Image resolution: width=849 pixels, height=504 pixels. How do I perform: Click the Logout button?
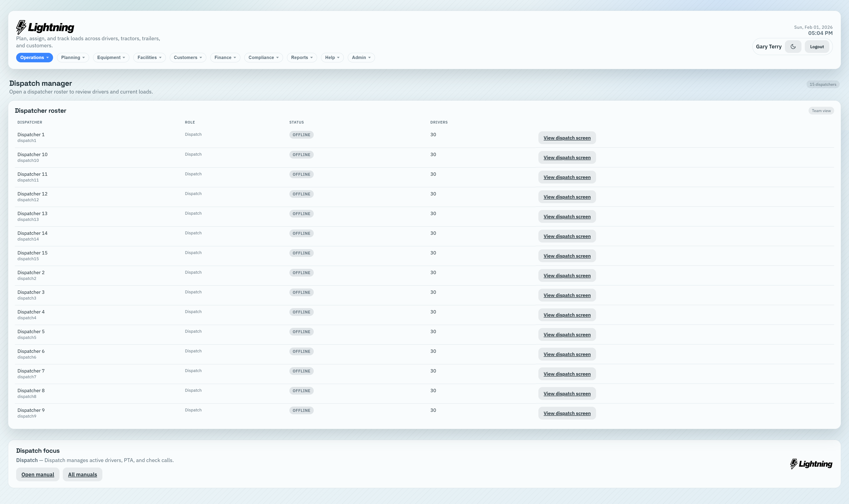[817, 46]
